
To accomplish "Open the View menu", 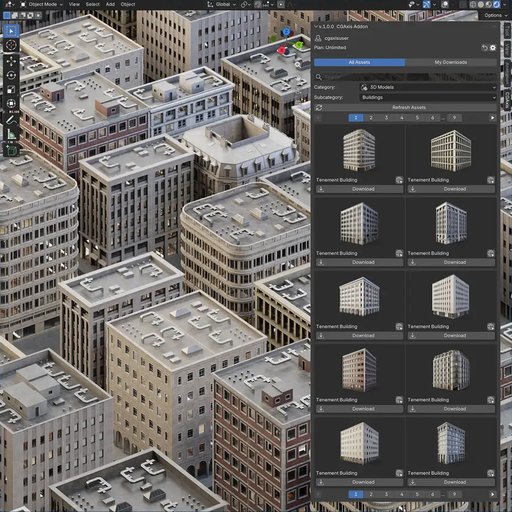I will click(x=74, y=4).
